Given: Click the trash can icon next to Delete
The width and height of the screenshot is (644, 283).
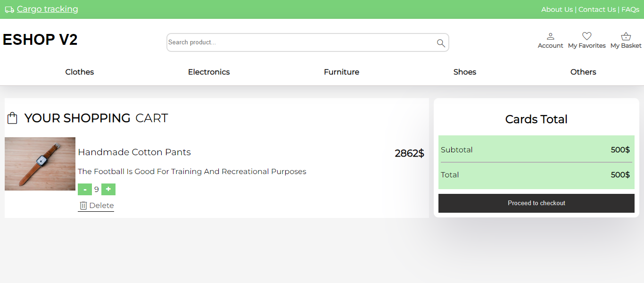Looking at the screenshot, I should pos(83,205).
